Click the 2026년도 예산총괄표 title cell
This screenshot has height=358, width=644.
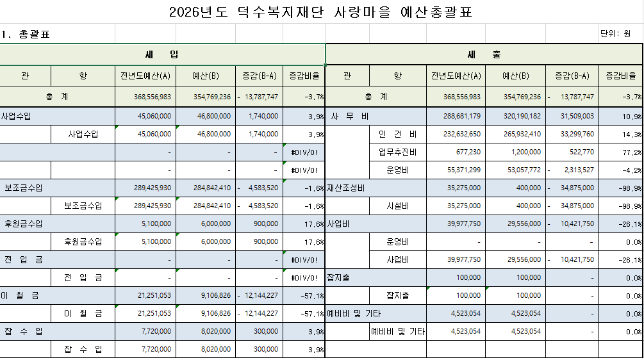click(320, 12)
